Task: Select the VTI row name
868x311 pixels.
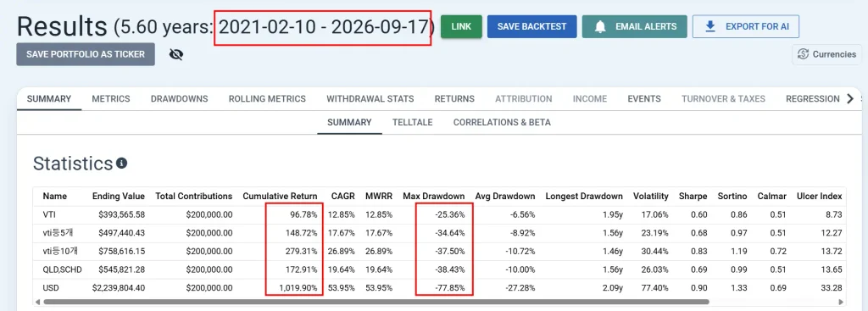Action: [x=48, y=214]
